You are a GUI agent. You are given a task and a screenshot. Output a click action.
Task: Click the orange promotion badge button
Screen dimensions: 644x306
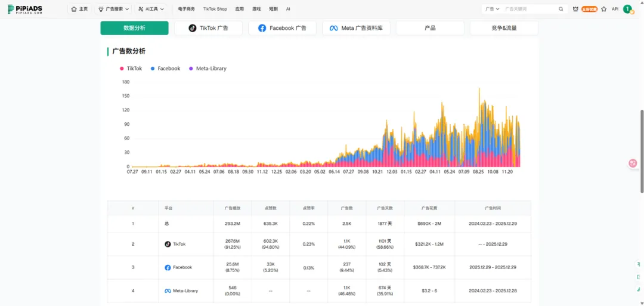coord(589,9)
